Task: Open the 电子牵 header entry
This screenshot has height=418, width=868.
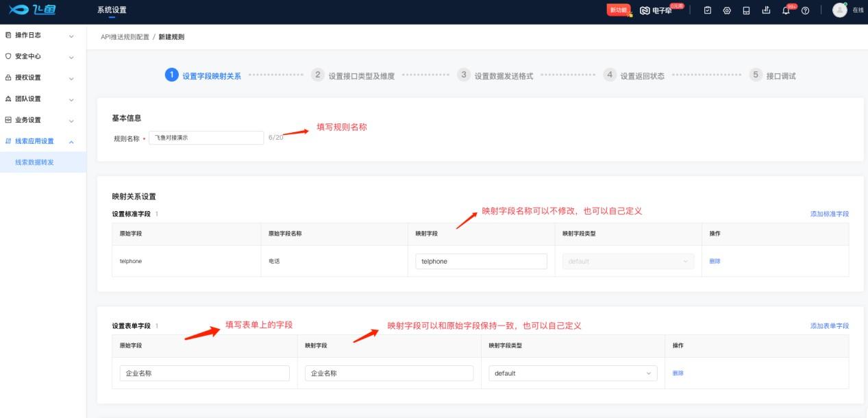Action: 656,10
